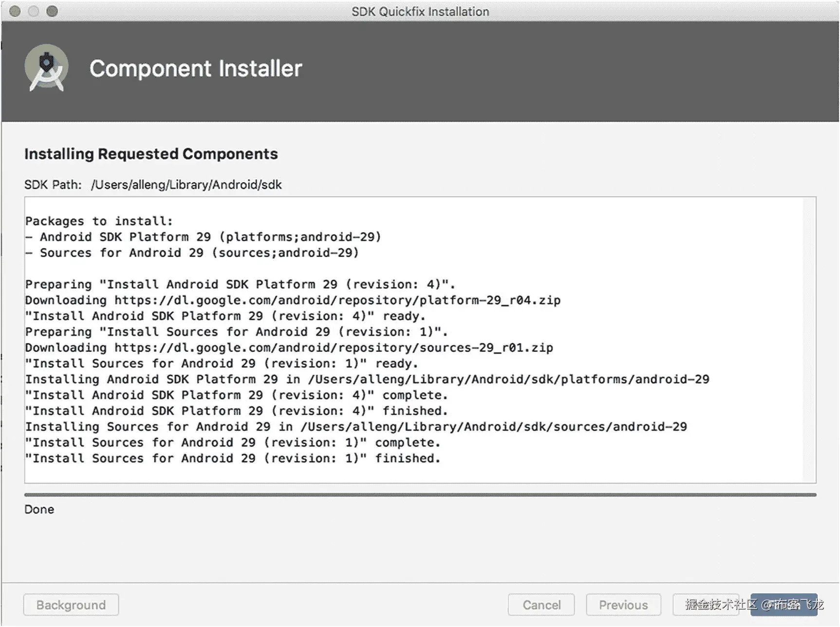The width and height of the screenshot is (840, 627).
Task: Click the 'Packages to install:' log line
Action: pos(99,221)
